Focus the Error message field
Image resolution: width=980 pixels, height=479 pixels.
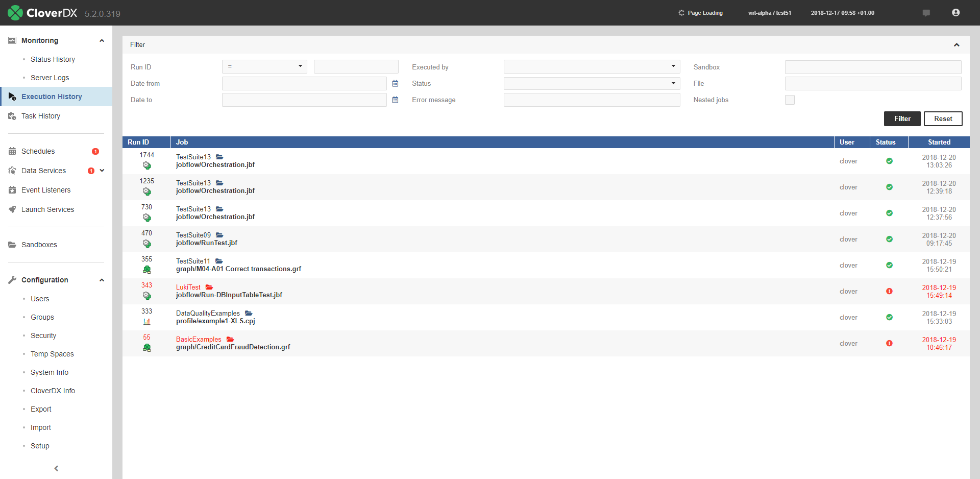coord(592,100)
